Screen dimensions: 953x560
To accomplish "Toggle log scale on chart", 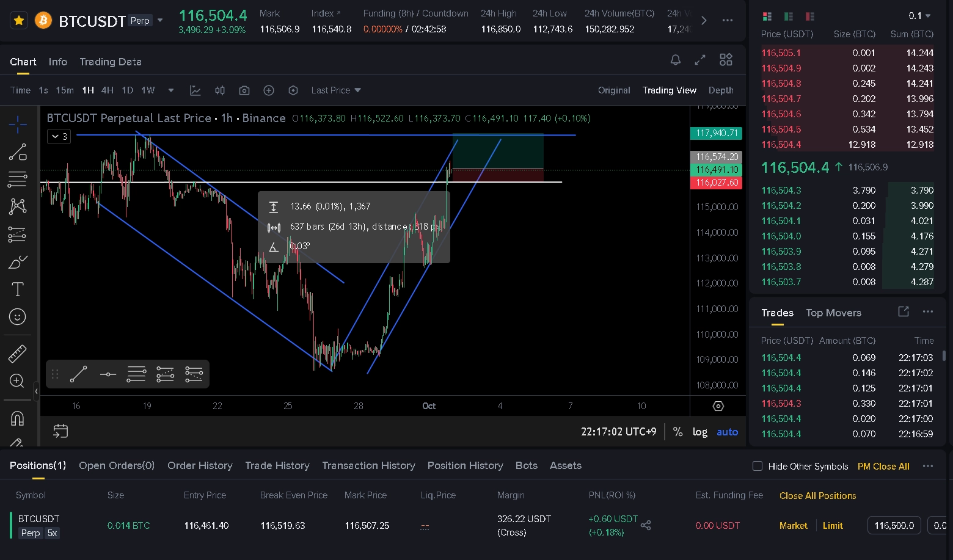I will [x=699, y=432].
